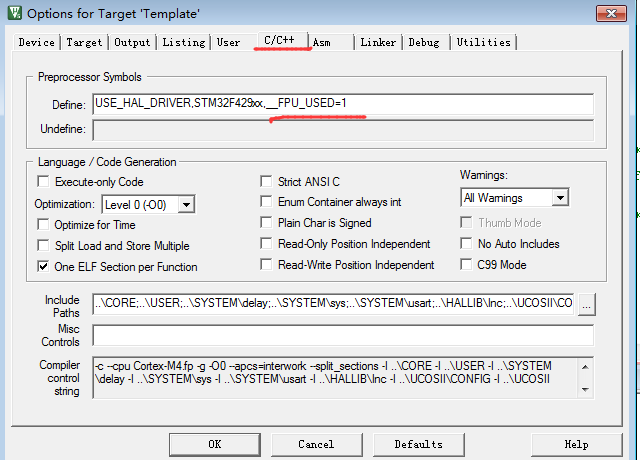This screenshot has width=640, height=460.
Task: Enable No Auto Includes
Action: 466,243
